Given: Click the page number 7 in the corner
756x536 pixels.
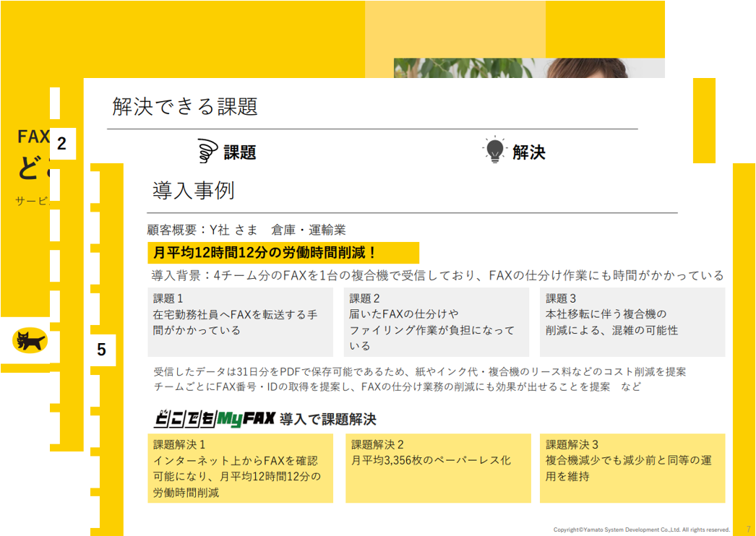Looking at the screenshot, I should (747, 529).
